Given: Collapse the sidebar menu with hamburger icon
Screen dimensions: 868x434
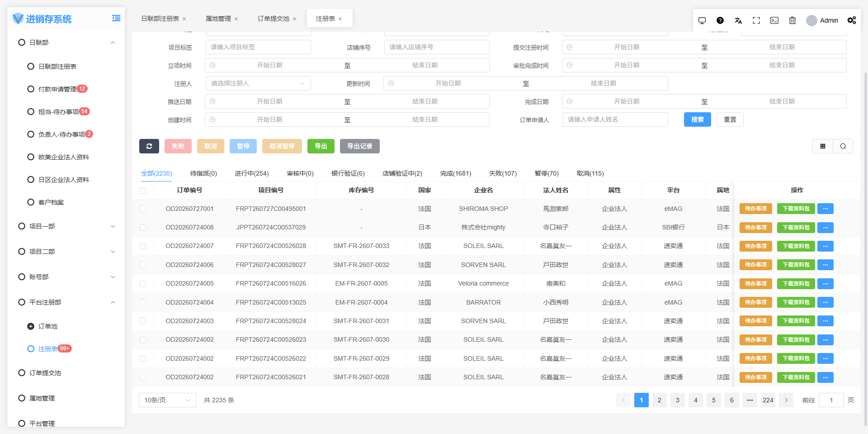Looking at the screenshot, I should coord(116,18).
